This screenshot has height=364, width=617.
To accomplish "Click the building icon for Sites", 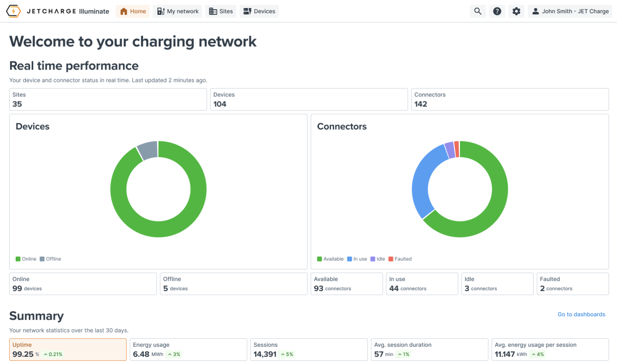I will tap(213, 11).
